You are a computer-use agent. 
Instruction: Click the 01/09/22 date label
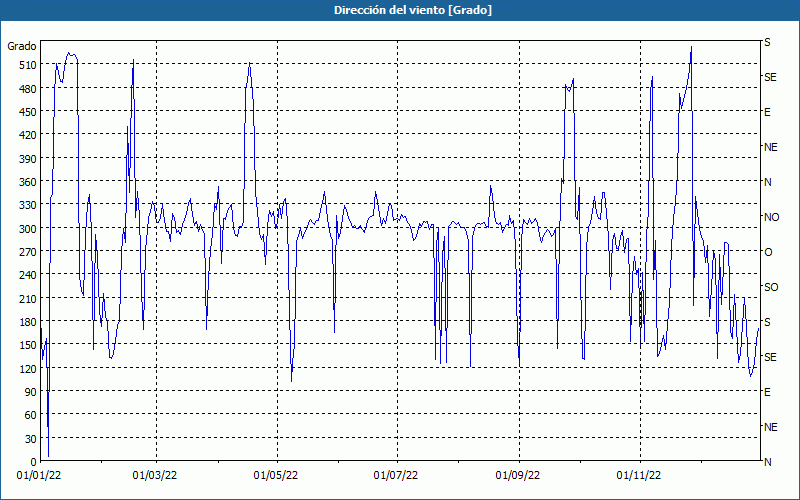click(518, 476)
